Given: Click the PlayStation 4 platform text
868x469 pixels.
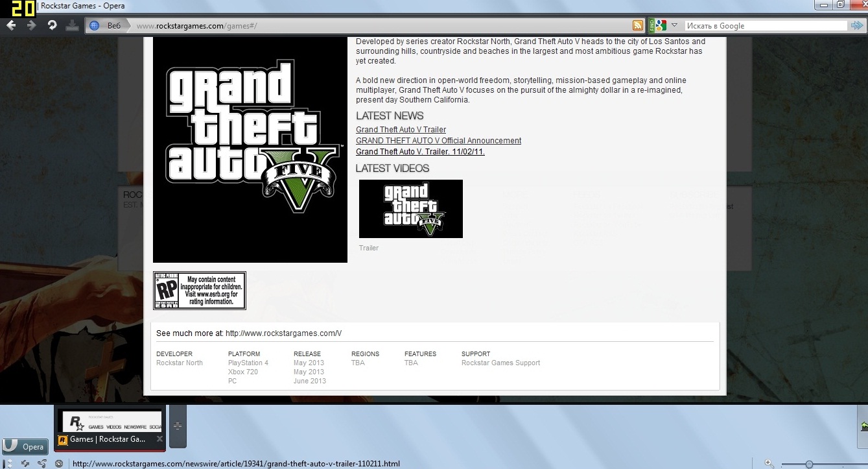Looking at the screenshot, I should tap(248, 363).
